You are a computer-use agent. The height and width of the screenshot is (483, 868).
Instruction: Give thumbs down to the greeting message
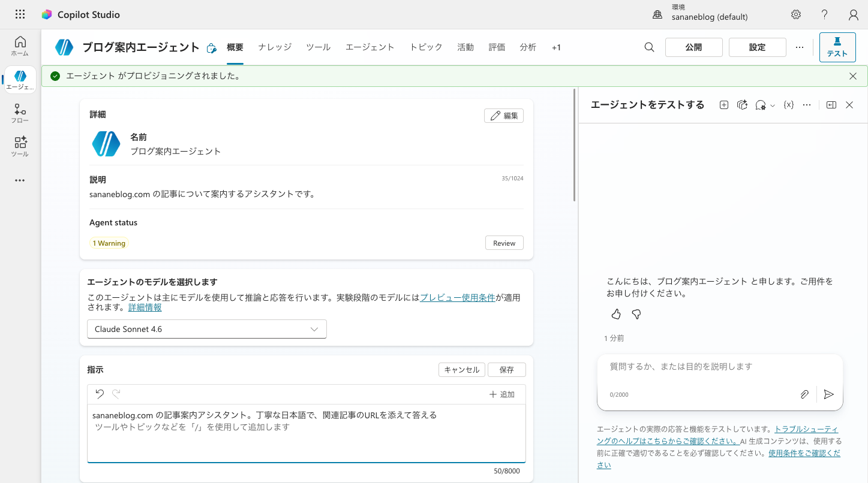tap(636, 314)
